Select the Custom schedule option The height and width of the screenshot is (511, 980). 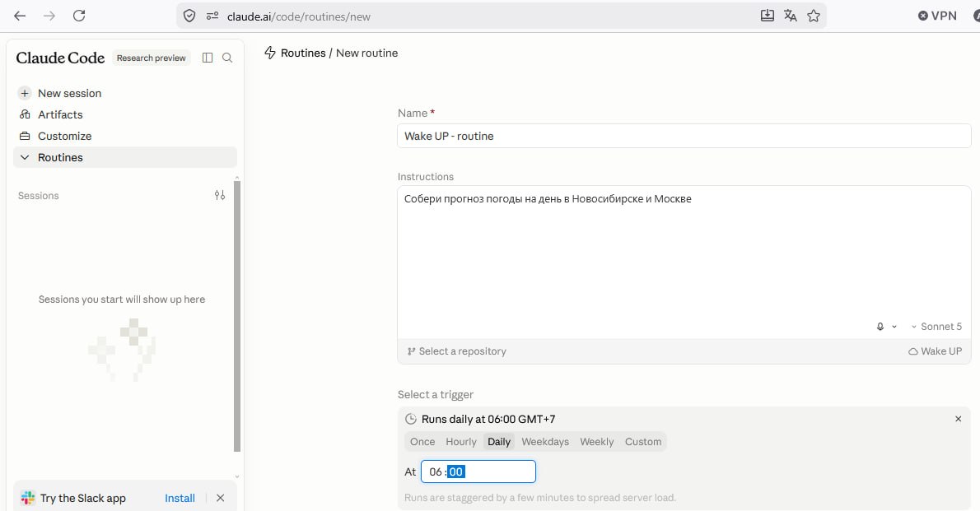click(643, 442)
